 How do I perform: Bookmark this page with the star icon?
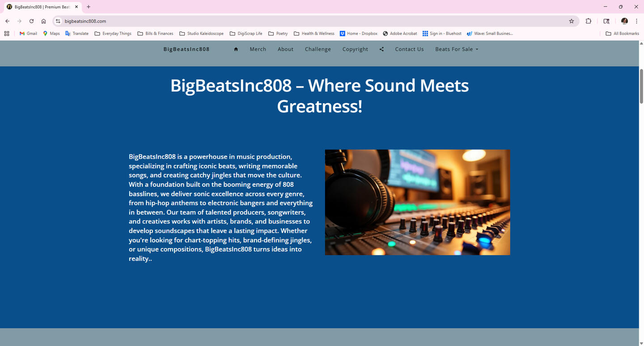[x=571, y=21]
